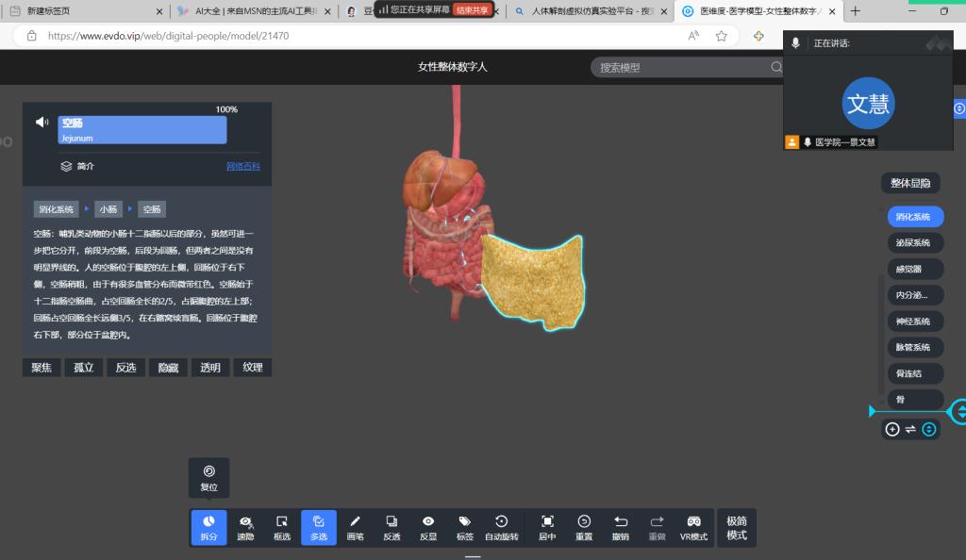
Task: Toggle the 拆分 split mode
Action: pos(208,527)
